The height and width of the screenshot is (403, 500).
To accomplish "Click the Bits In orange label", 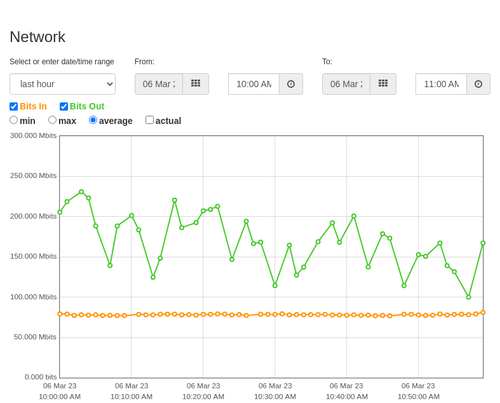I will pos(33,106).
